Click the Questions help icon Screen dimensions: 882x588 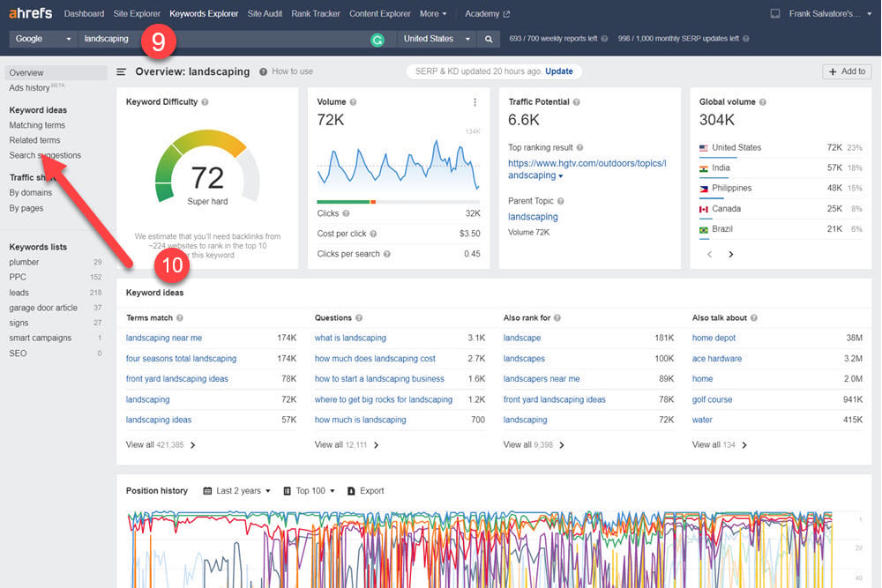359,317
